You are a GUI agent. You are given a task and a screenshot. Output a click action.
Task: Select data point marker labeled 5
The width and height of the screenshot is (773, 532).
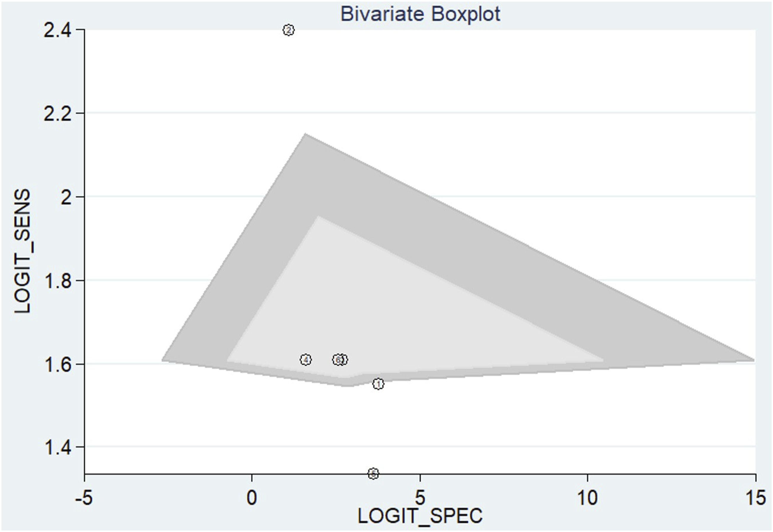pos(373,473)
